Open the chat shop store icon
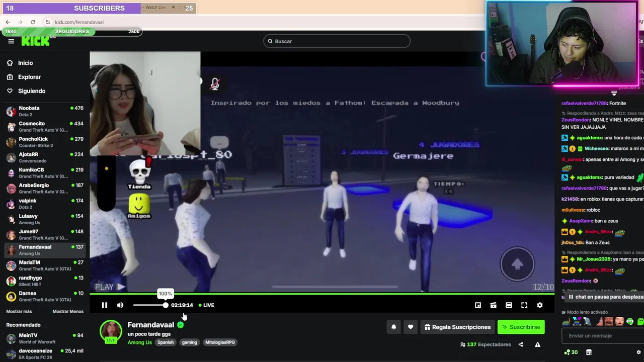644x362 pixels. coord(589,352)
